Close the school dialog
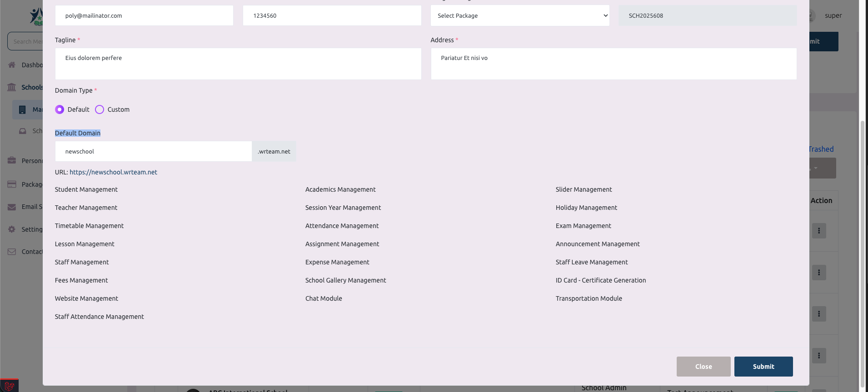The image size is (868, 392). coord(703,367)
